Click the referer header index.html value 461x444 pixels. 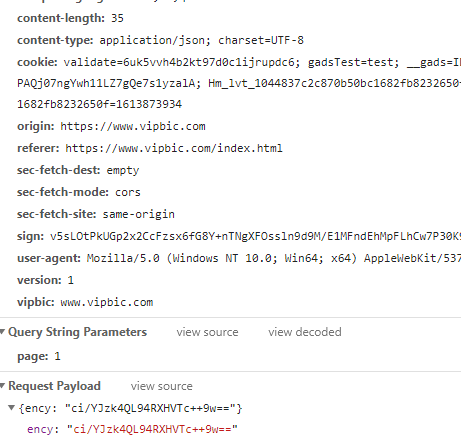click(174, 148)
